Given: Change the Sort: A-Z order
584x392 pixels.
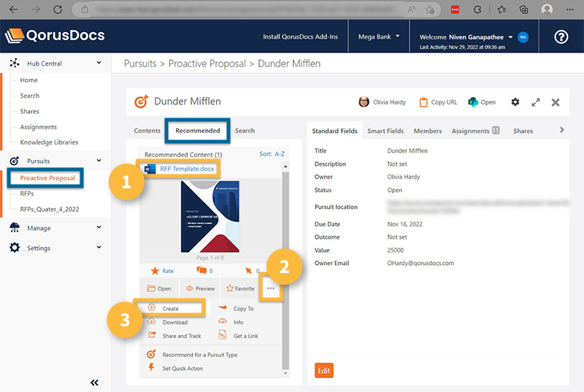Looking at the screenshot, I should (272, 154).
